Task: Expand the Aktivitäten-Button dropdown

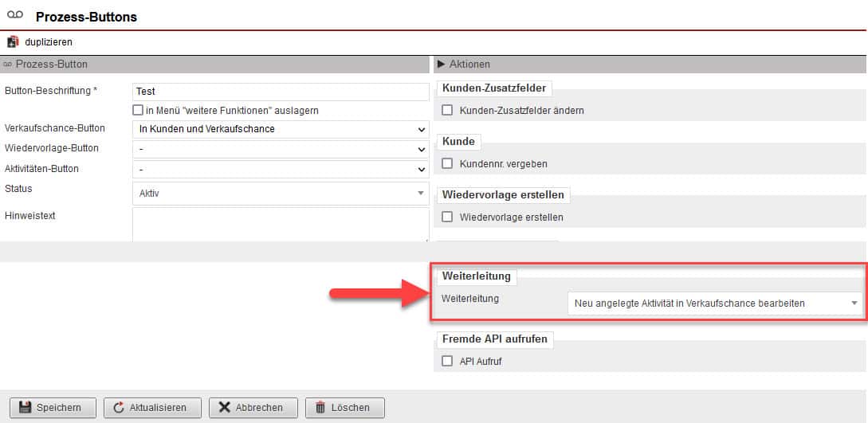Action: click(x=281, y=169)
